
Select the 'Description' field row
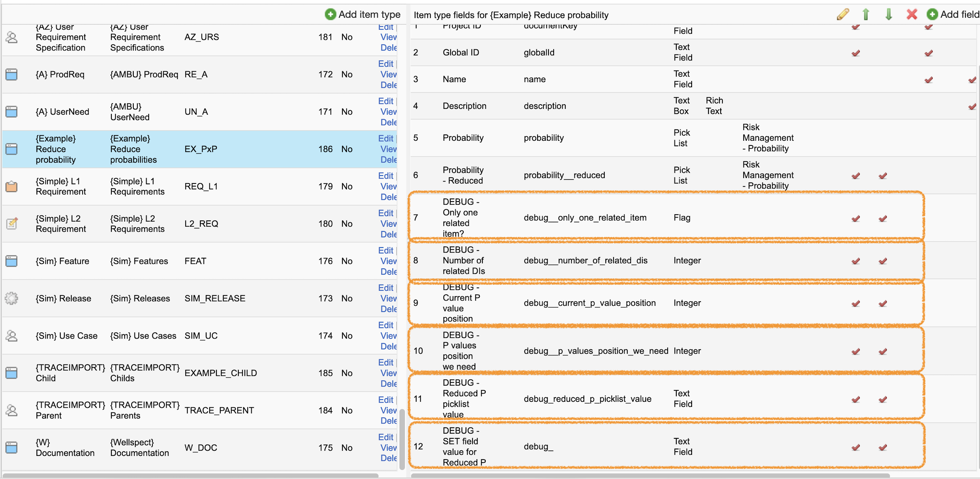693,106
